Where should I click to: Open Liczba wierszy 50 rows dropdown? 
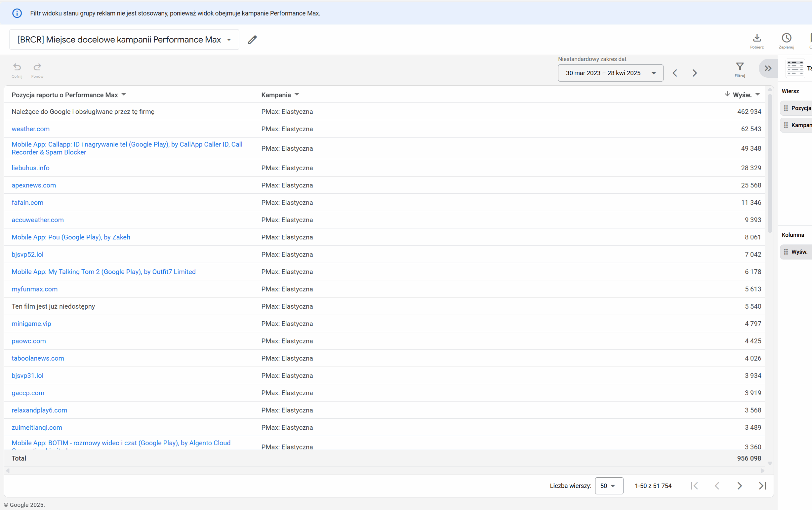coord(609,486)
